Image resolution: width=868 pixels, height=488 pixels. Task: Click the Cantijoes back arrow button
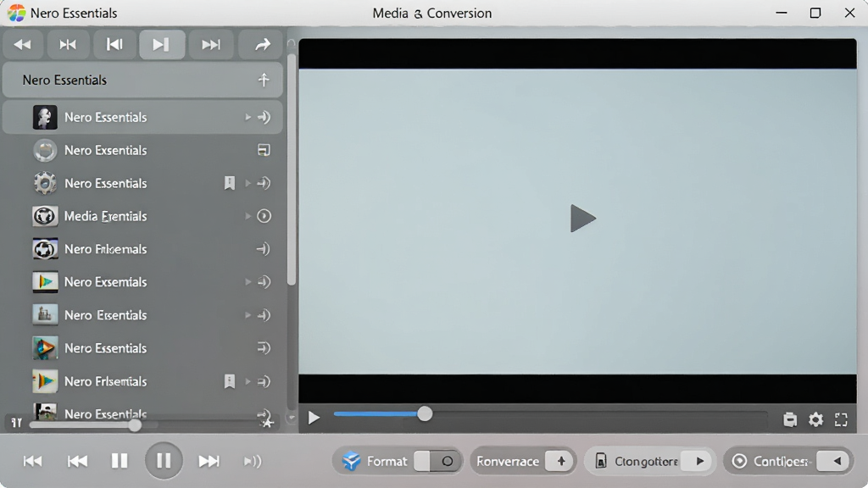coord(834,461)
